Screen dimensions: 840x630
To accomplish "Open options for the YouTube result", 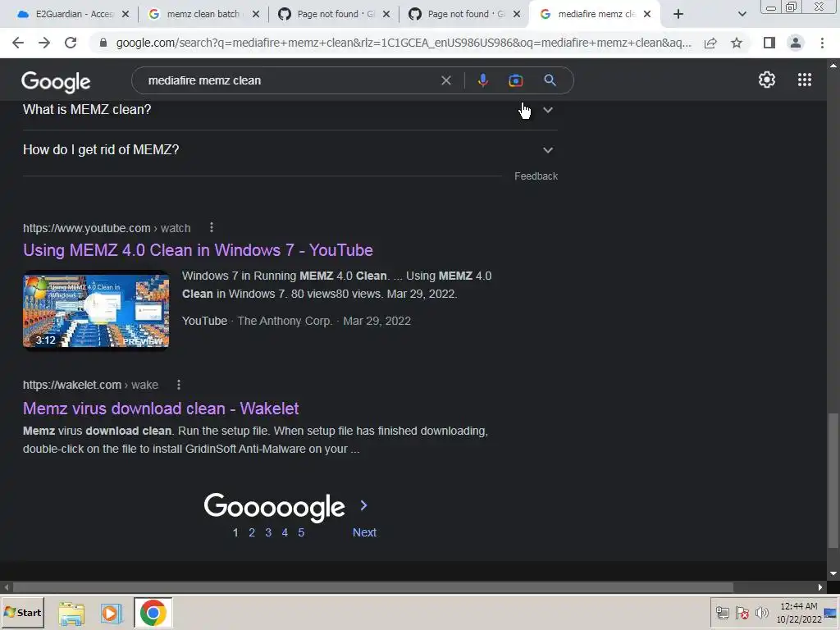I will pyautogui.click(x=212, y=228).
